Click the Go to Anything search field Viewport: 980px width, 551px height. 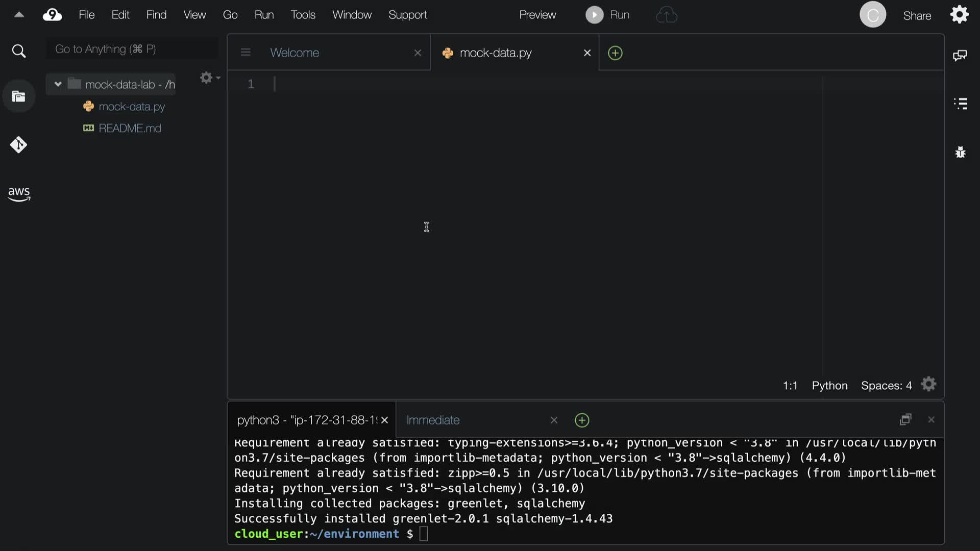click(133, 49)
